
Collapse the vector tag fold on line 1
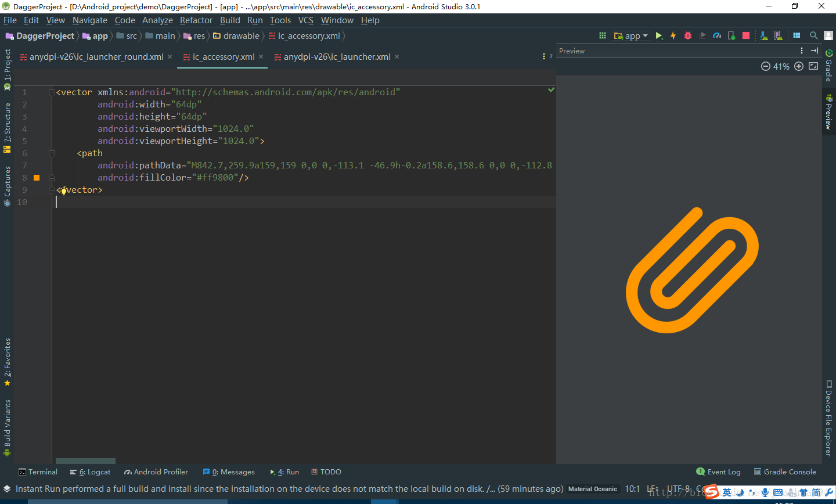(x=52, y=92)
